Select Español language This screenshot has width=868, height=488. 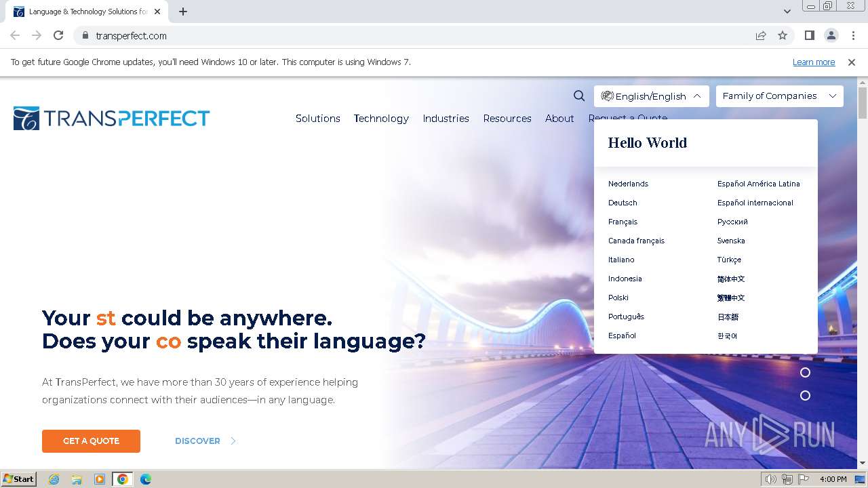[622, 335]
